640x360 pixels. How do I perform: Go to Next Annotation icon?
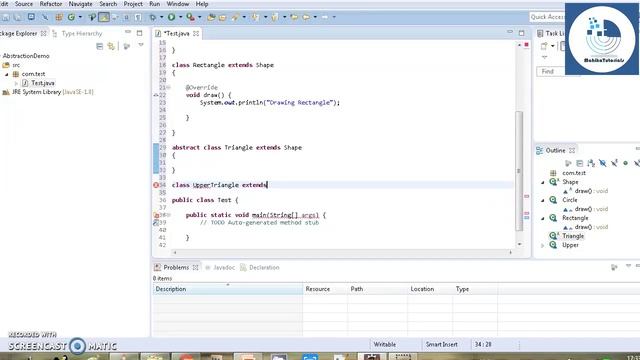[x=256, y=17]
